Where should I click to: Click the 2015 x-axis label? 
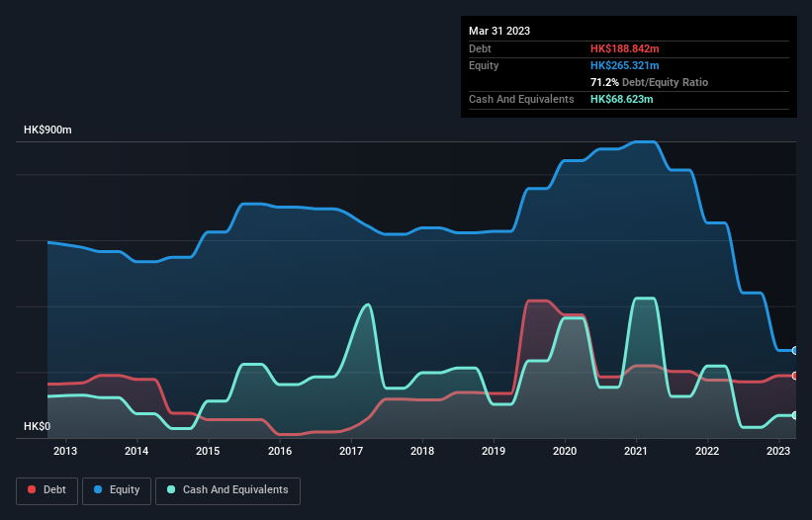coord(208,451)
